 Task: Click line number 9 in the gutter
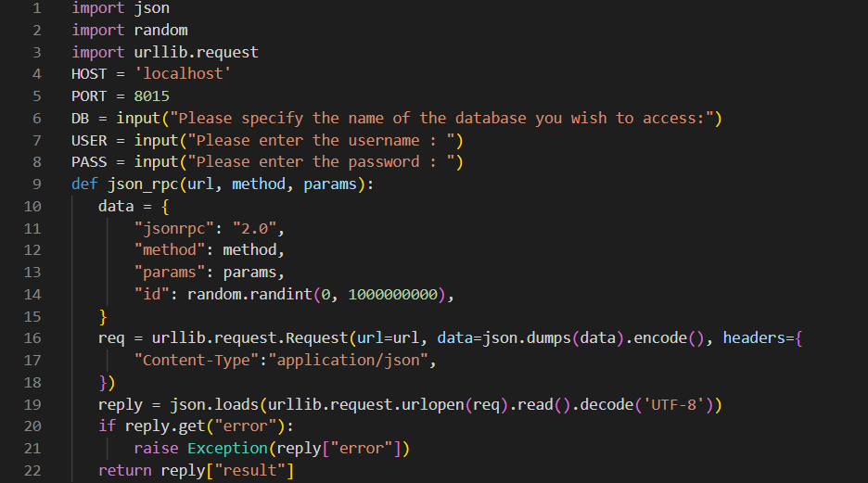pyautogui.click(x=36, y=184)
